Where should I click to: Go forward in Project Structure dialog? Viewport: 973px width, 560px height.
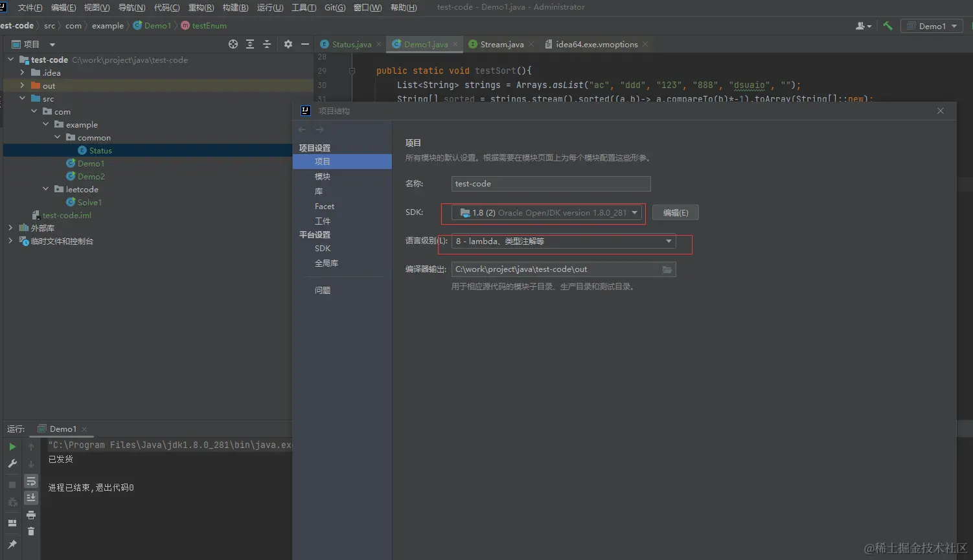click(x=319, y=129)
